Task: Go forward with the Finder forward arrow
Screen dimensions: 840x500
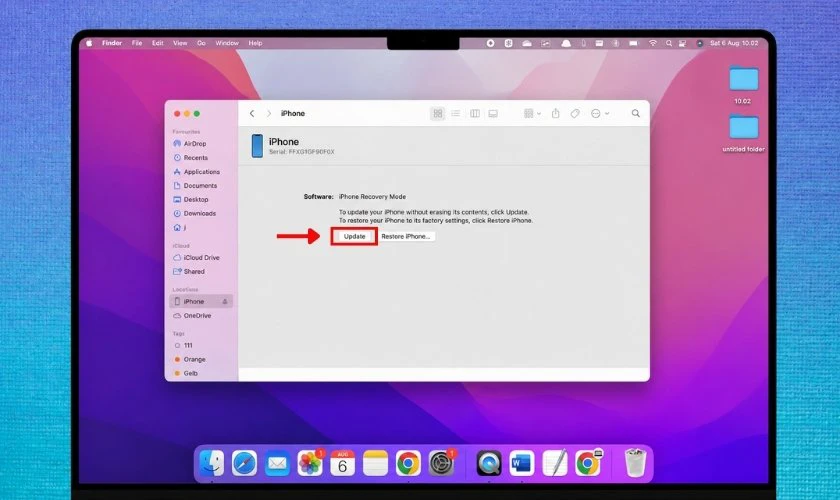Action: tap(268, 114)
